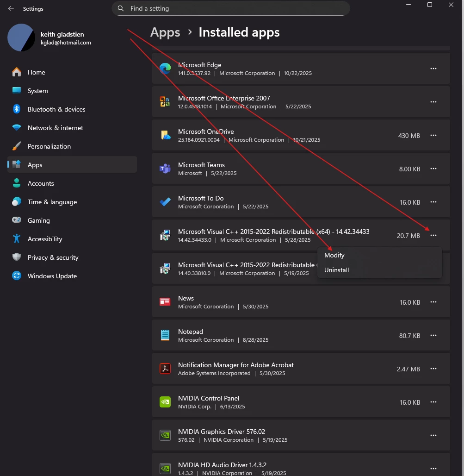Image resolution: width=464 pixels, height=476 pixels.
Task: Focus the Find a setting search box
Action: pos(231,8)
